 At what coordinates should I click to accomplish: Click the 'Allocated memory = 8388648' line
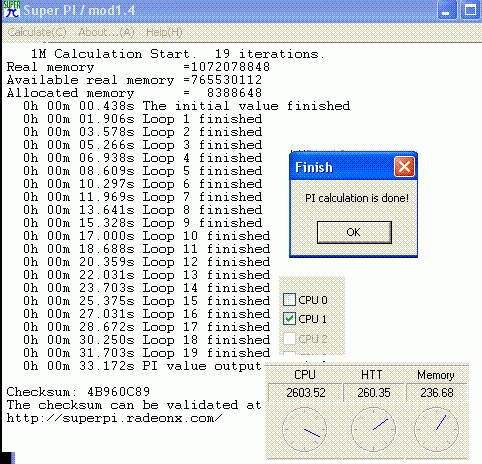click(134, 93)
